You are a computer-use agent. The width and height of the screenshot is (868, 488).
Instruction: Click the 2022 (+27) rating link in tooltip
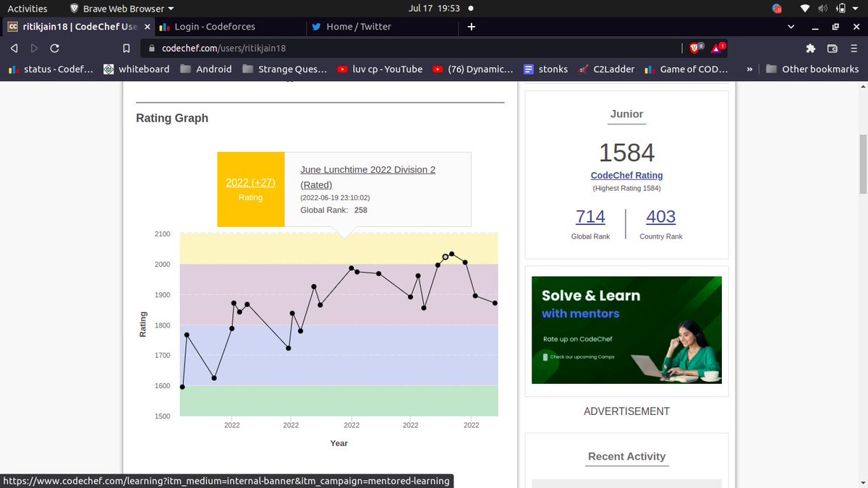tap(251, 183)
